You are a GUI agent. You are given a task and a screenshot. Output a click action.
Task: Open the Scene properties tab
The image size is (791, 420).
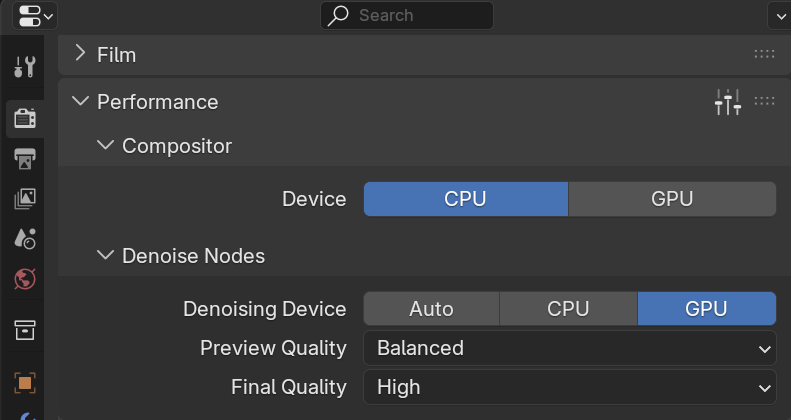tap(25, 238)
